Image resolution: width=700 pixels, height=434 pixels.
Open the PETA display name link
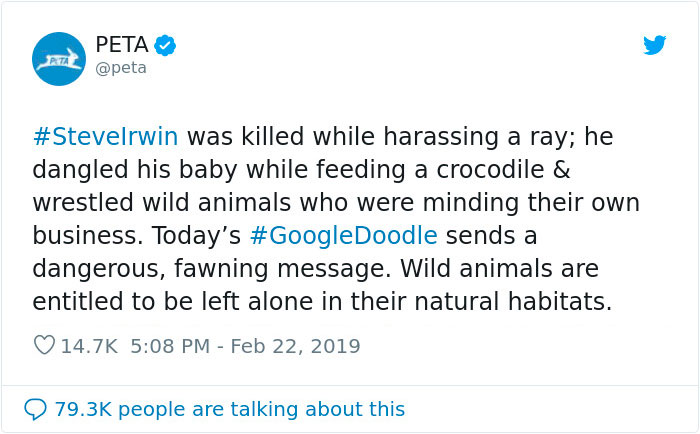121,45
